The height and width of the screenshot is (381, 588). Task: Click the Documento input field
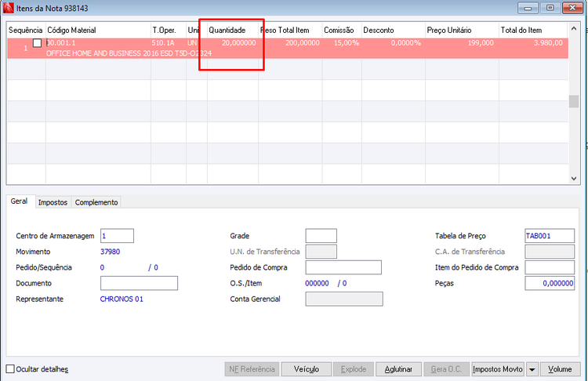pyautogui.click(x=139, y=283)
